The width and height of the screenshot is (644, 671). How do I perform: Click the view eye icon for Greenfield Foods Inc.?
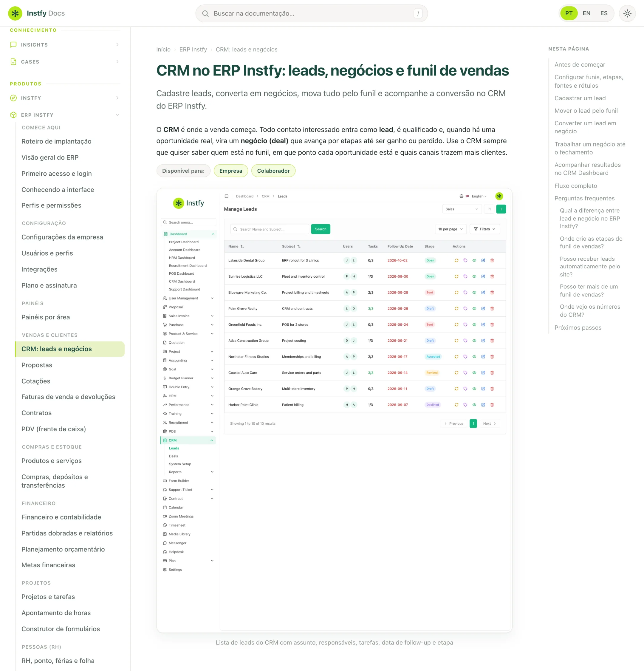click(474, 324)
